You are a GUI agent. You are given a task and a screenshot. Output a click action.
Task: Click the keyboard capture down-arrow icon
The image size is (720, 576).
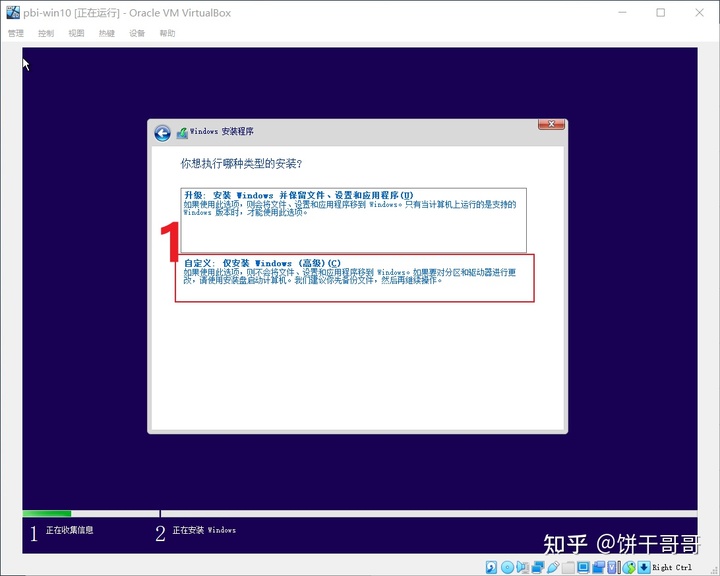(x=644, y=567)
